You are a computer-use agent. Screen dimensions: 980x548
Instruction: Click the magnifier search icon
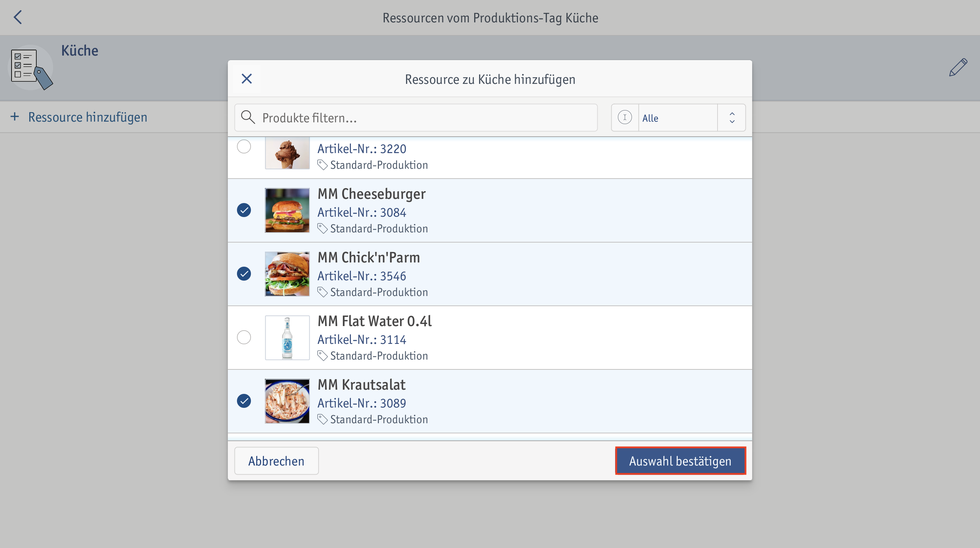(248, 117)
